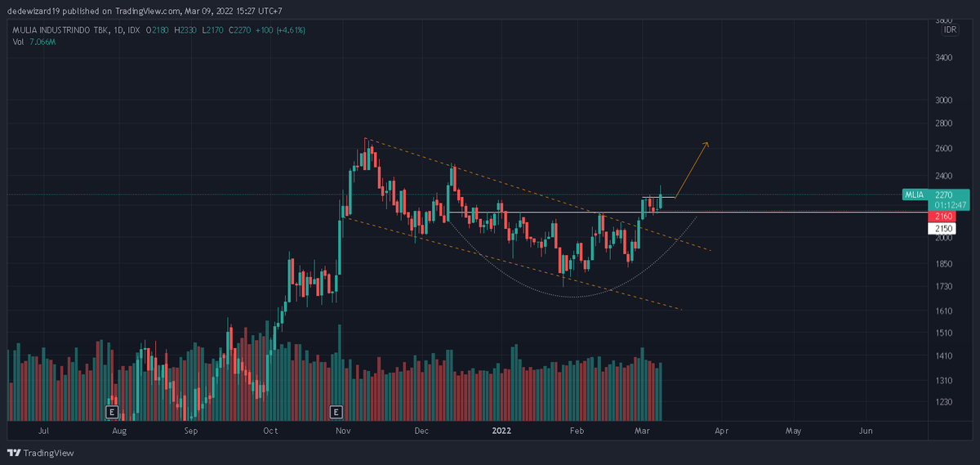The width and height of the screenshot is (980, 465).
Task: Click the 3400 price axis label
Action: 943,58
